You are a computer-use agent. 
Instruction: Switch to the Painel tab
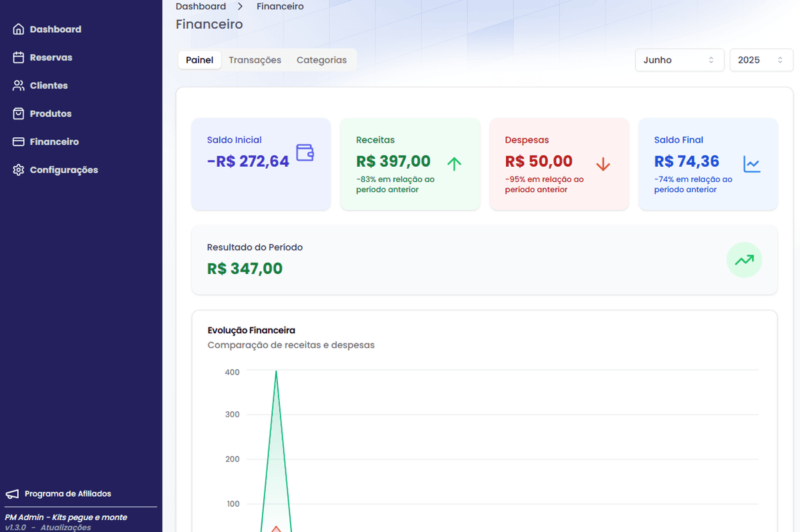pos(199,60)
